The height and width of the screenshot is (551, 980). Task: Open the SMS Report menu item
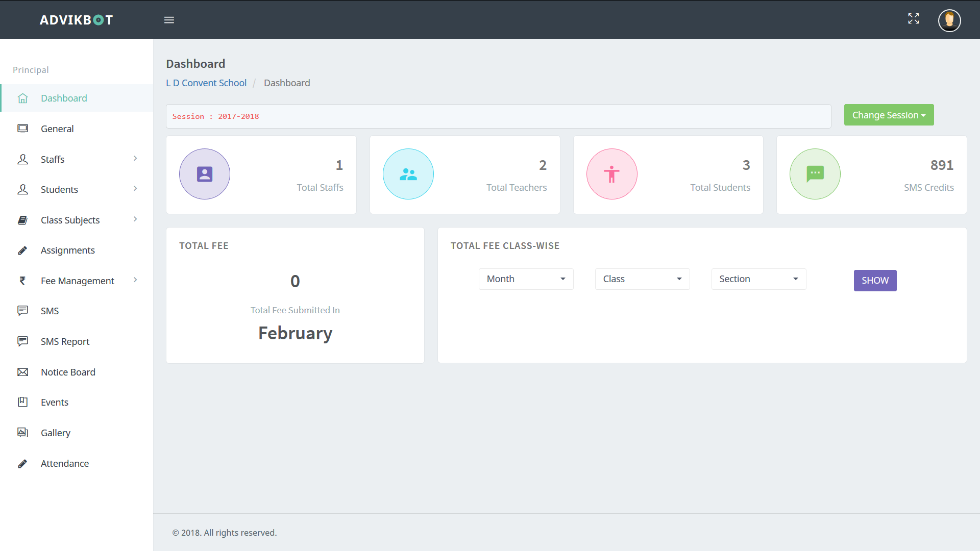pos(65,341)
